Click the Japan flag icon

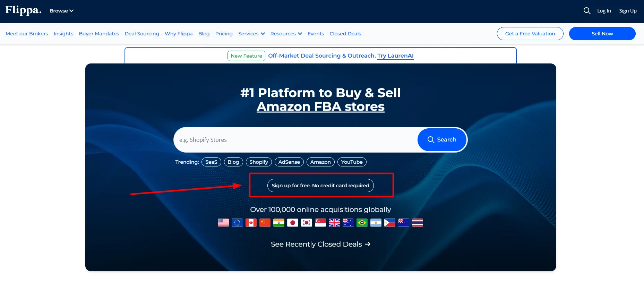point(293,223)
